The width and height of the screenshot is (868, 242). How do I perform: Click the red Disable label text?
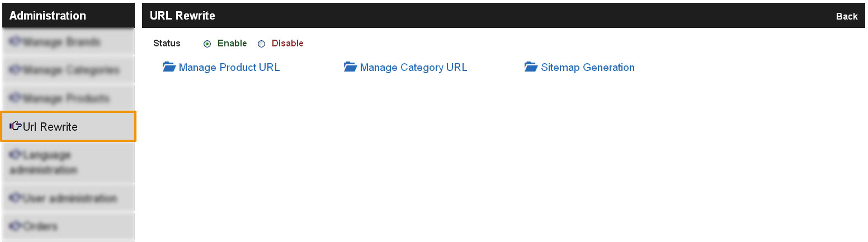[x=287, y=43]
